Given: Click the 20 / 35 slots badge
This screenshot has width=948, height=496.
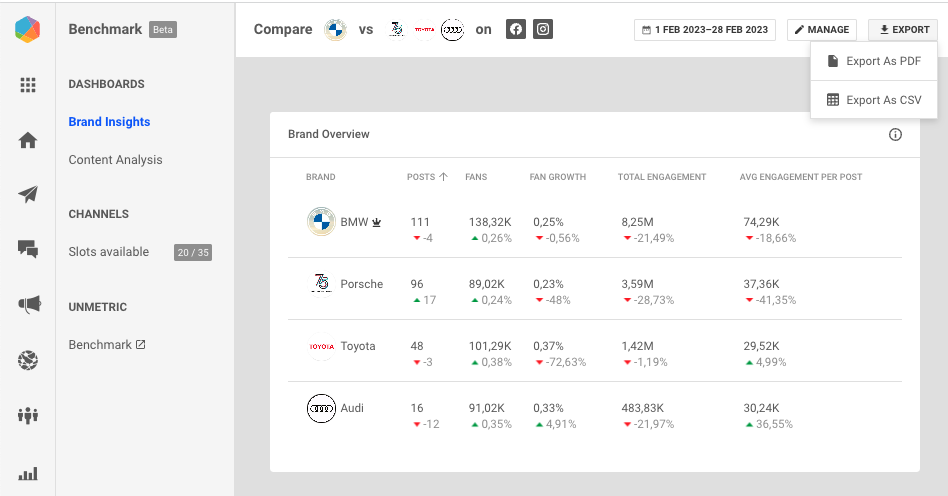Looking at the screenshot, I should click(x=193, y=252).
